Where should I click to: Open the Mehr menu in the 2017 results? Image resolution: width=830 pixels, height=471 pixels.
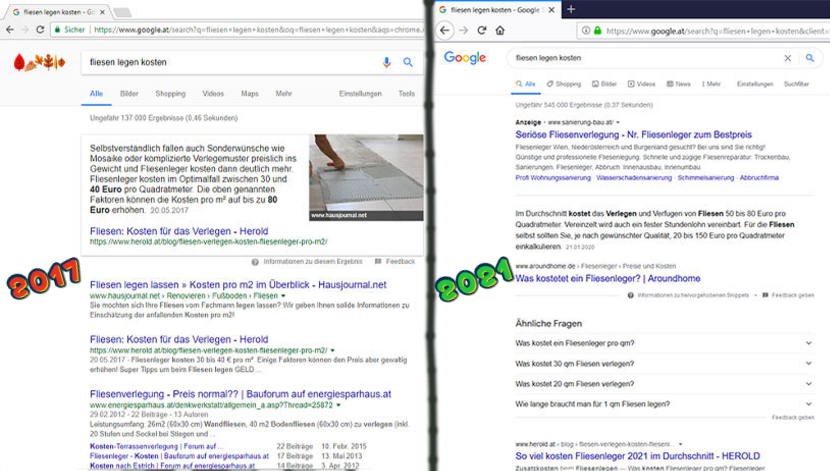pyautogui.click(x=284, y=94)
